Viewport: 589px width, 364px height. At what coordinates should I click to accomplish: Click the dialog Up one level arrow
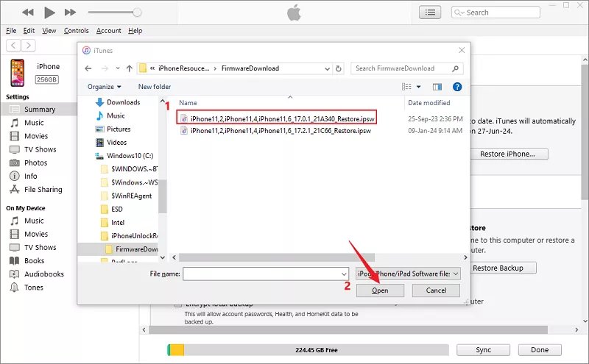click(130, 68)
